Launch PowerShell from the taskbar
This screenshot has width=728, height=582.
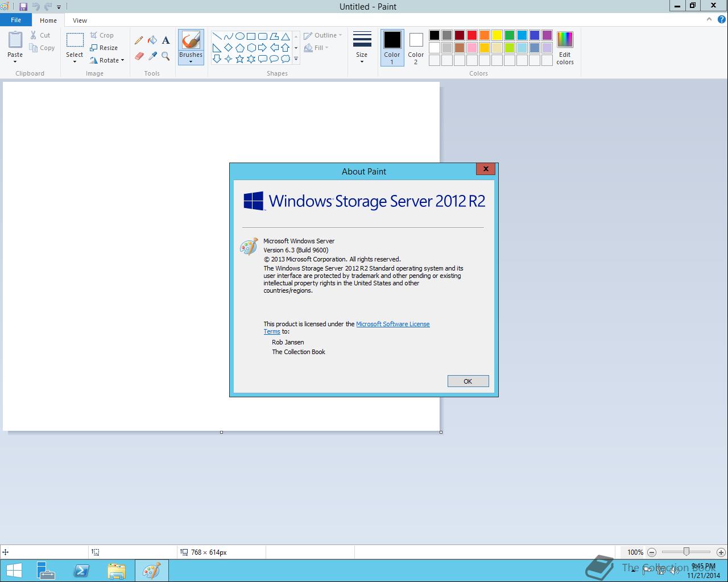click(81, 571)
